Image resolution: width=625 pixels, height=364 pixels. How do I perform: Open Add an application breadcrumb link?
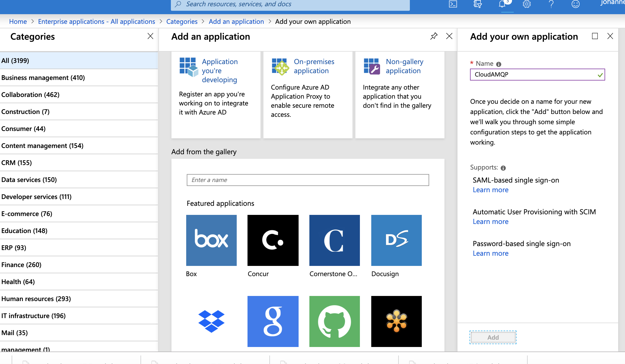pyautogui.click(x=236, y=22)
